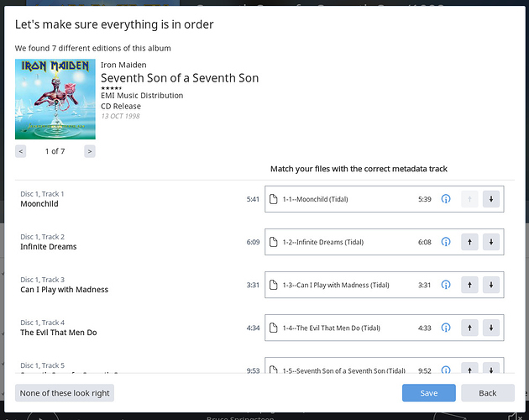
Task: Click 'None of these look right'
Action: pos(65,393)
